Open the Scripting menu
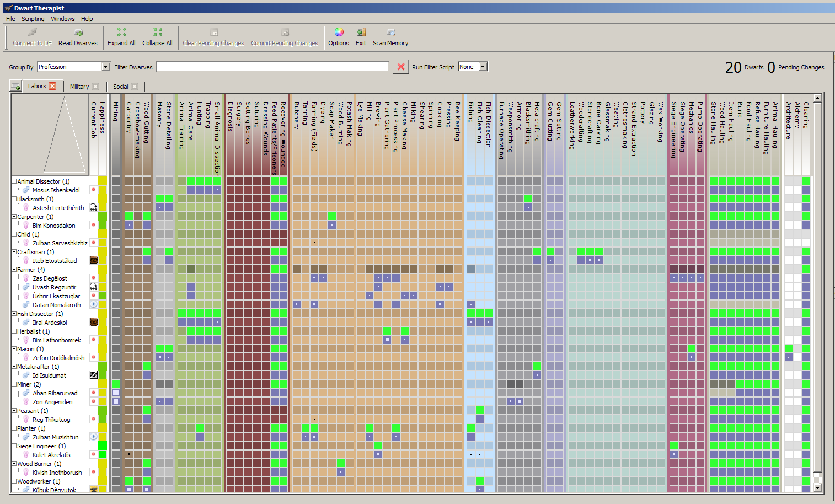 pos(33,19)
